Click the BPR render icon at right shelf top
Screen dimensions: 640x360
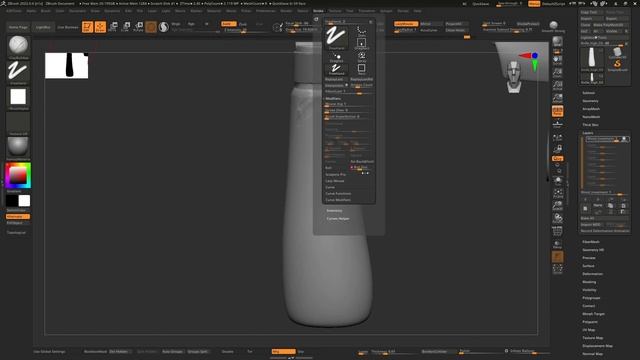point(558,41)
